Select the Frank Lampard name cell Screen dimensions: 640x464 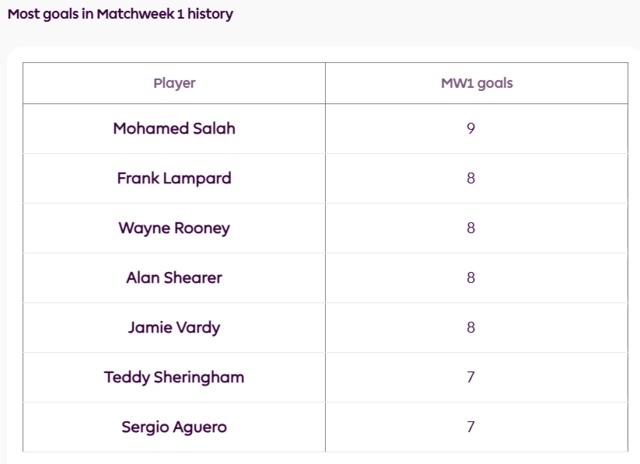(x=174, y=178)
